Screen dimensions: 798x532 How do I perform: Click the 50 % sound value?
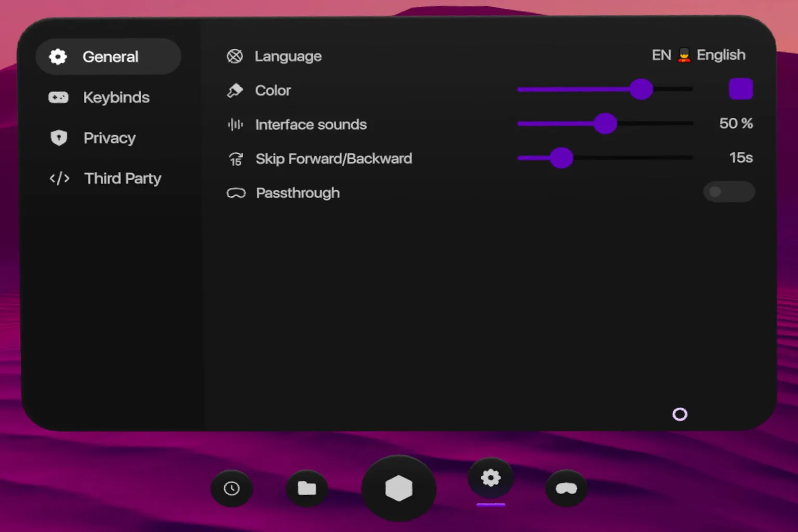pyautogui.click(x=736, y=124)
